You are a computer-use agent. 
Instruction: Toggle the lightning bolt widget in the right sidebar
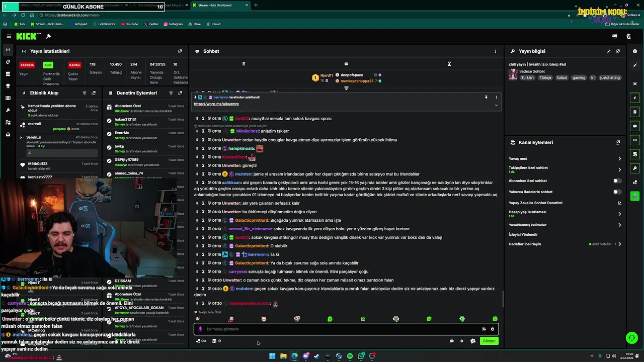tap(635, 98)
